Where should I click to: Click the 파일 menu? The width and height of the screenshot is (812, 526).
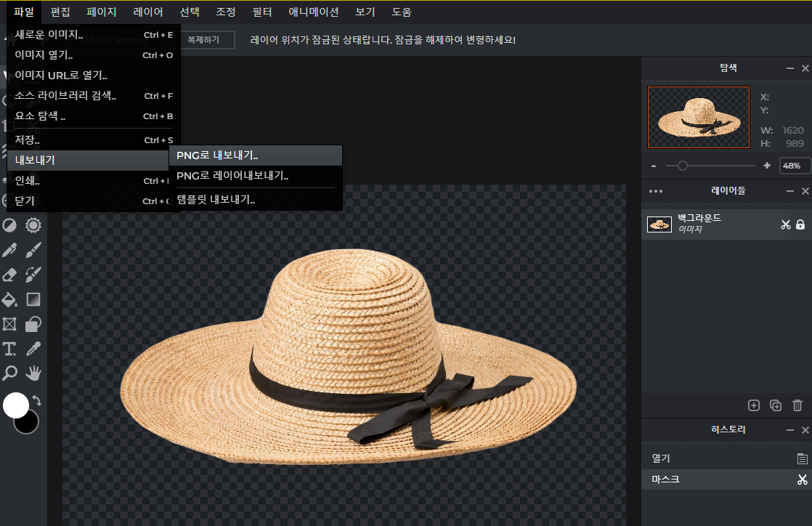point(24,12)
